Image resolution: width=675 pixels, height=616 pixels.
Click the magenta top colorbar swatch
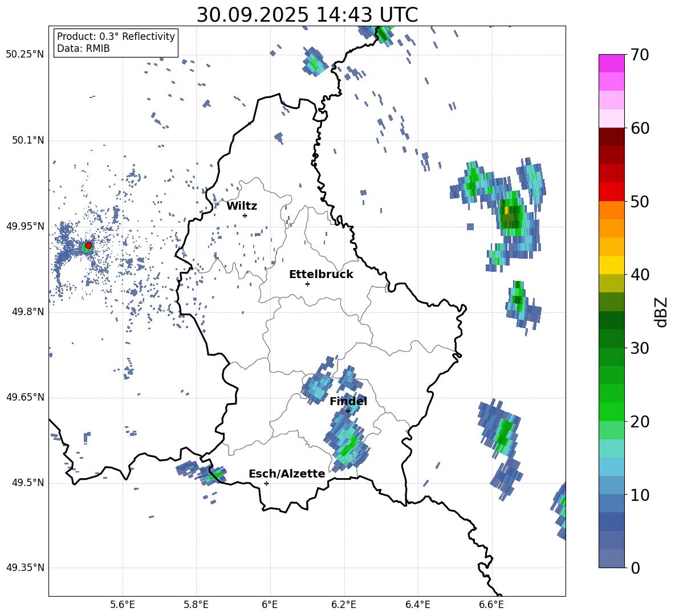612,64
